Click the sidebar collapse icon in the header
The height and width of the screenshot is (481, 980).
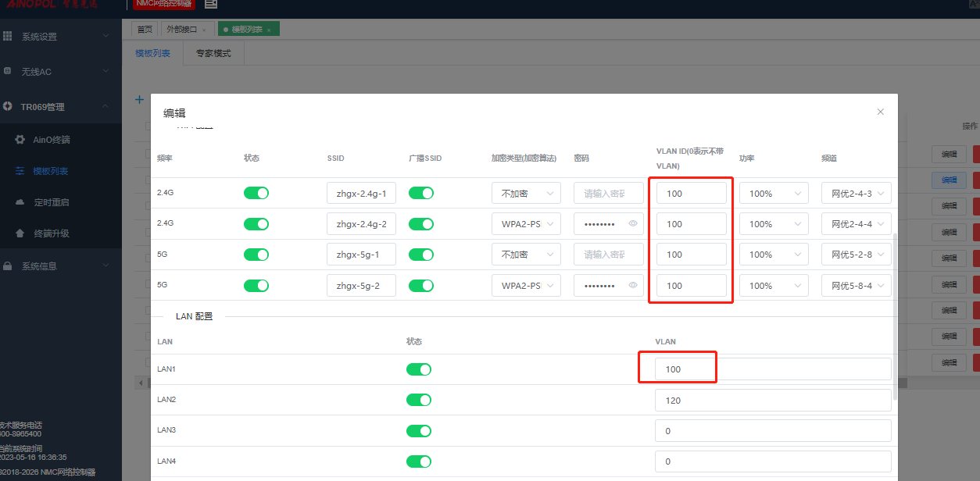click(211, 4)
